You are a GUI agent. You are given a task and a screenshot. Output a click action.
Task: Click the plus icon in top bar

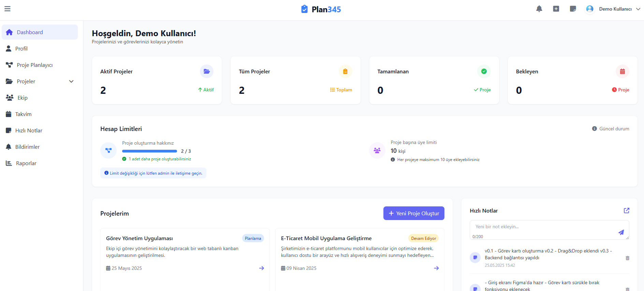tap(556, 9)
